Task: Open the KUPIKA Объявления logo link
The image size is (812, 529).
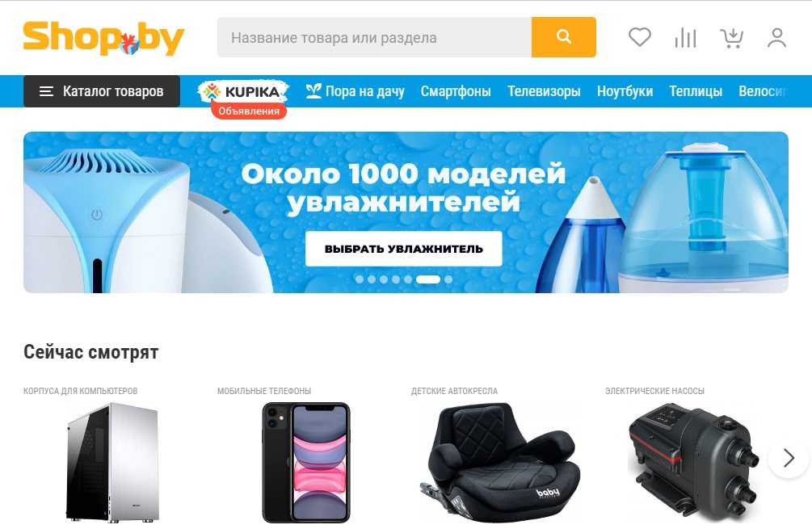Action: (243, 99)
